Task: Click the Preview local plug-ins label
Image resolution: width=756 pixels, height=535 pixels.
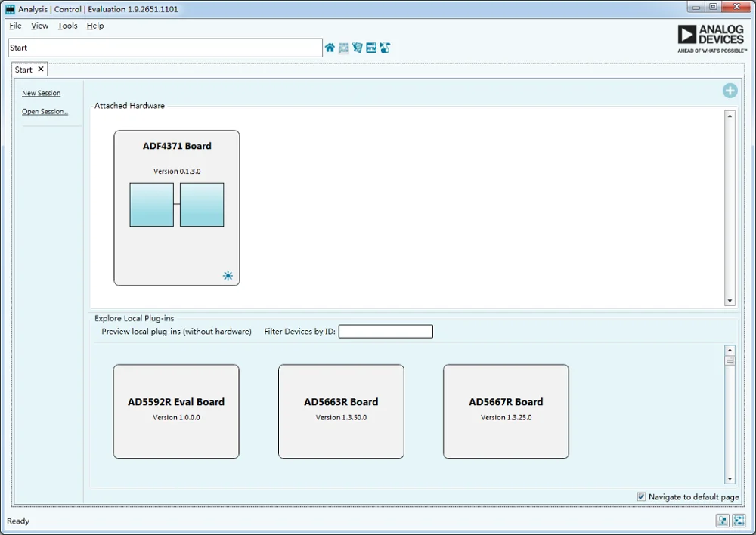Action: point(176,332)
